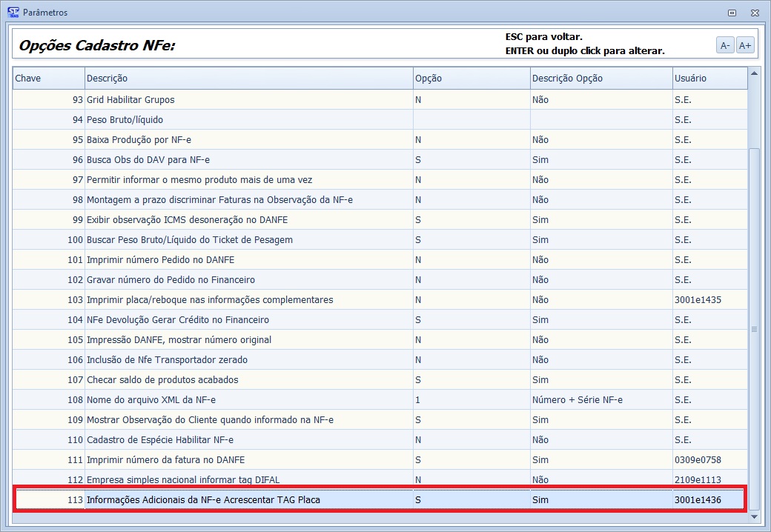Restore the Parâmetros window size

click(732, 13)
